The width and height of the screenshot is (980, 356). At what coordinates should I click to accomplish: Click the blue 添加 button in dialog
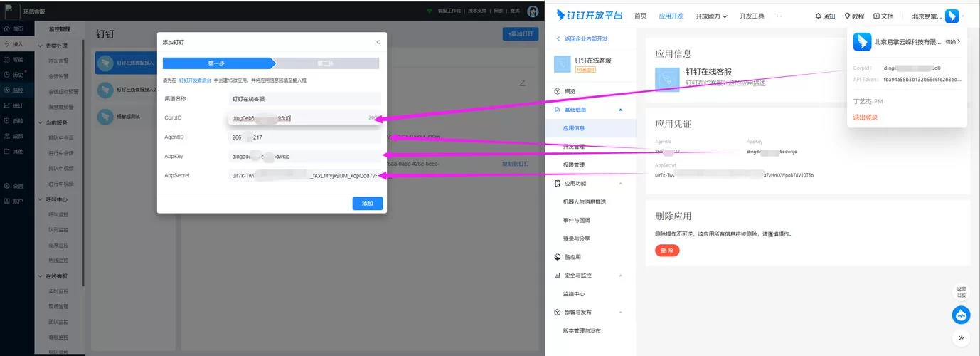coord(368,204)
